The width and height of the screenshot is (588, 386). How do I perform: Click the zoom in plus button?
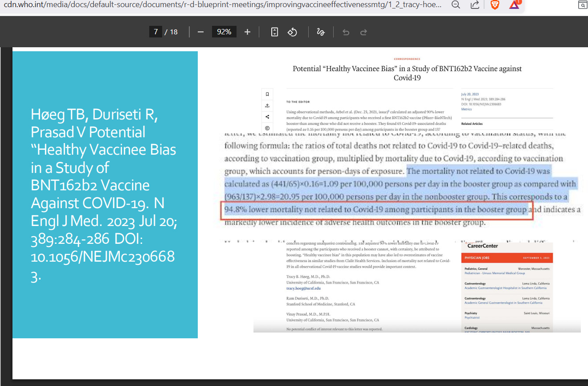click(248, 32)
